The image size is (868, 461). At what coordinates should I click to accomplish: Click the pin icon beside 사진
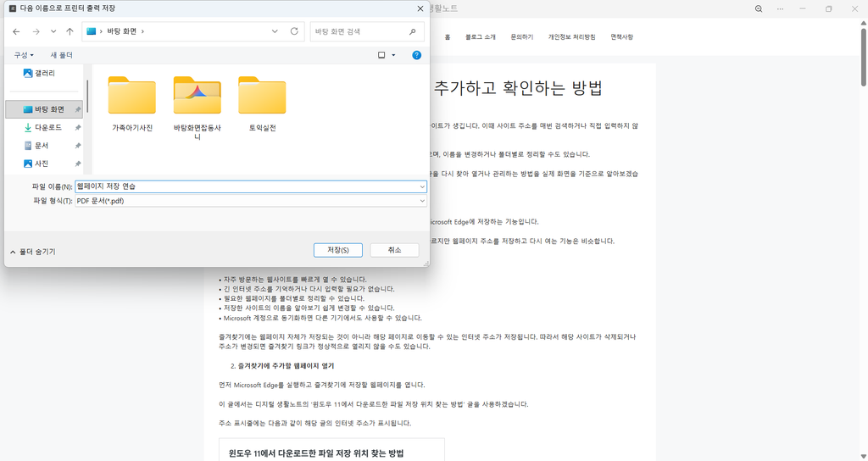pyautogui.click(x=77, y=164)
